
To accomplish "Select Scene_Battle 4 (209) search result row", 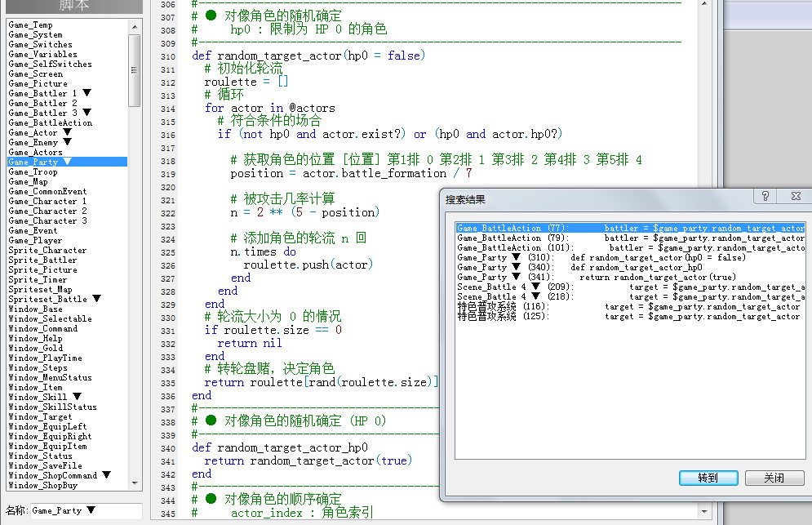I will (631, 287).
